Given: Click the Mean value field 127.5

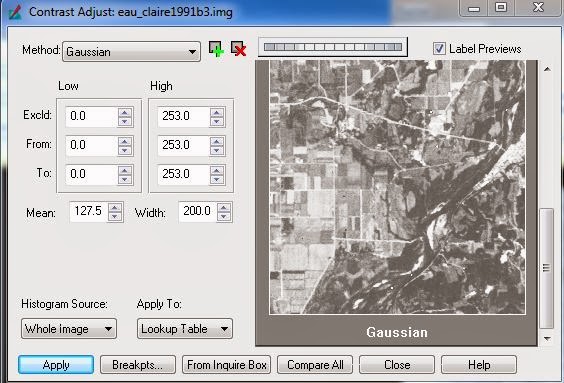Looking at the screenshot, I should [89, 211].
